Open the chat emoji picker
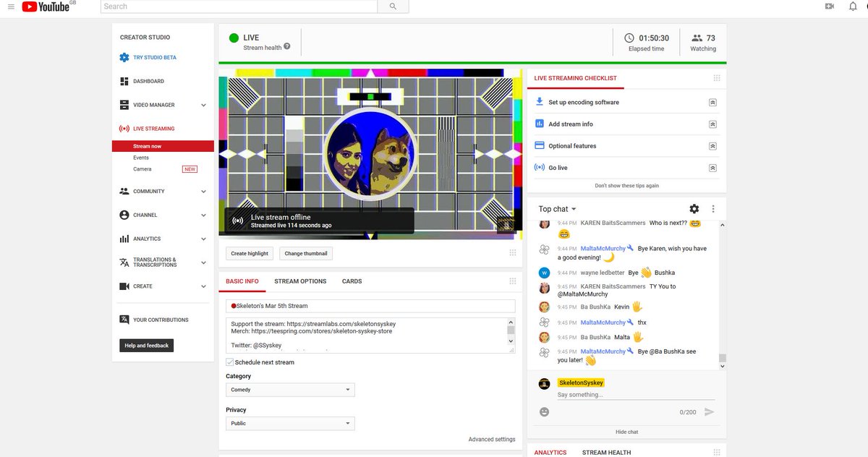 [x=545, y=412]
